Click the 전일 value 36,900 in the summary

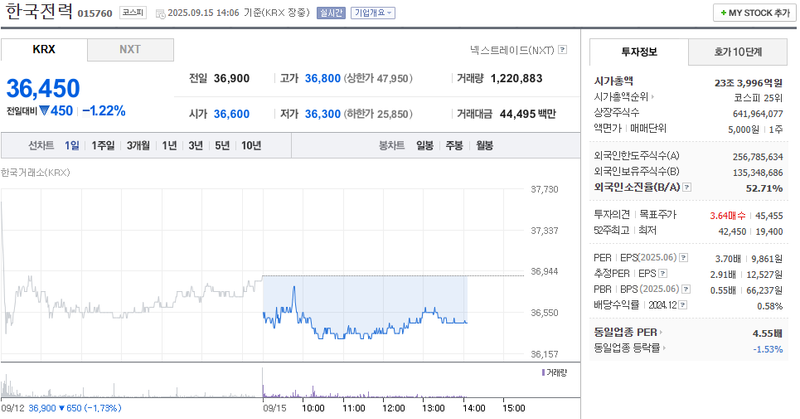pyautogui.click(x=232, y=78)
